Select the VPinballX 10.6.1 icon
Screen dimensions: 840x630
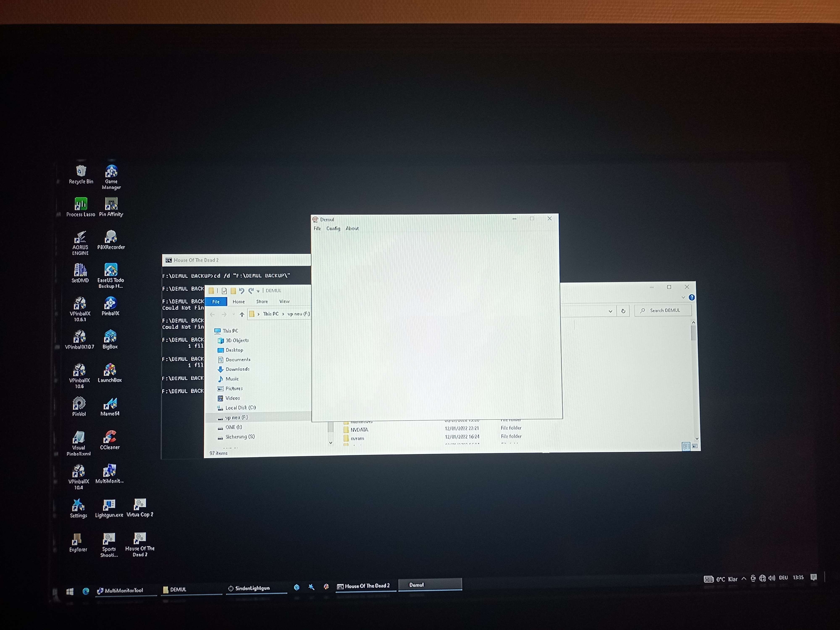click(80, 310)
